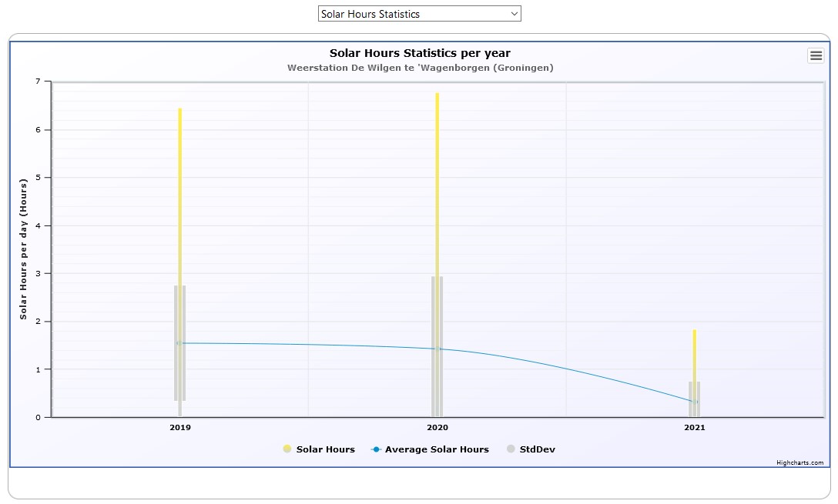This screenshot has width=838, height=504.
Task: Select the 2021 yellow Solar Hours bar
Action: [694, 354]
